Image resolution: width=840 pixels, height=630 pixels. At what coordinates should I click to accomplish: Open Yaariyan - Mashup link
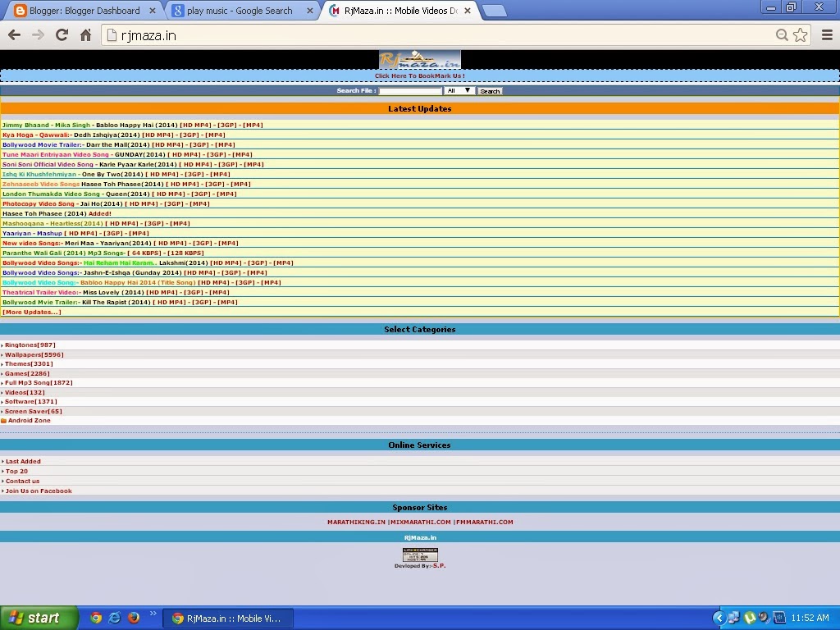(32, 233)
